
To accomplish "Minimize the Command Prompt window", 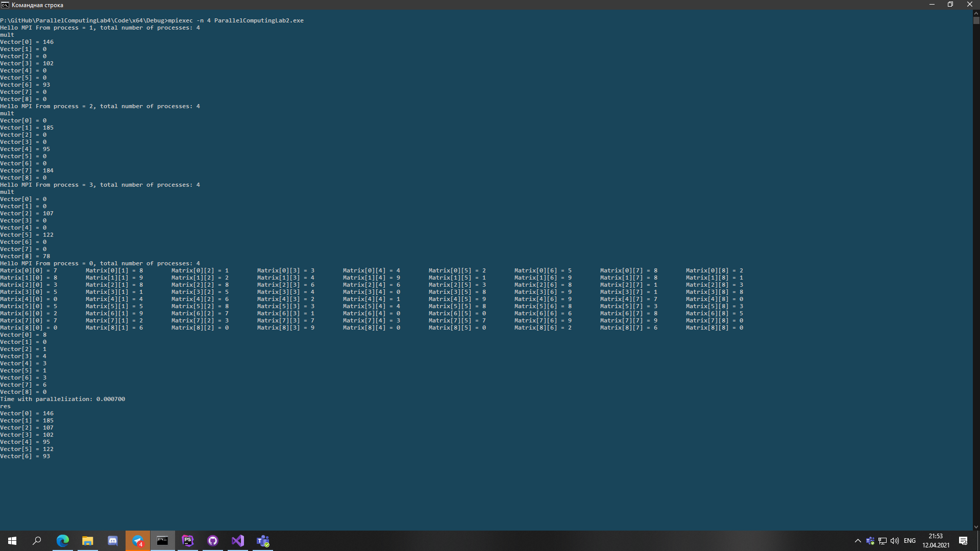I will [x=932, y=5].
